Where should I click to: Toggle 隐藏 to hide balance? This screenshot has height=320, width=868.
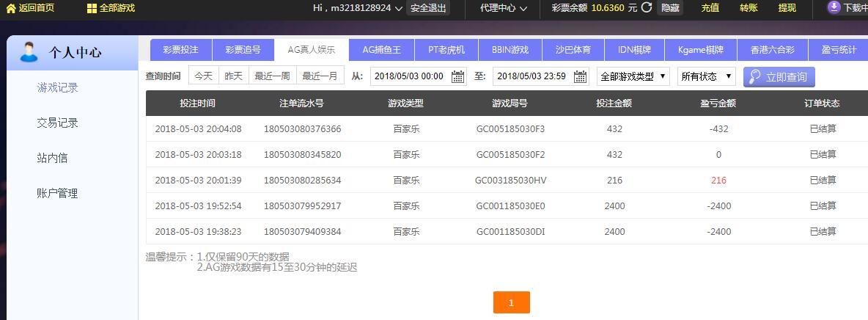(670, 8)
